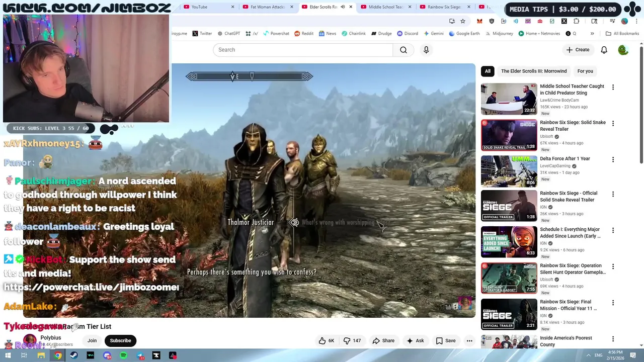This screenshot has height=362, width=644.
Task: Open File Explorer from taskbar
Action: tap(41, 355)
